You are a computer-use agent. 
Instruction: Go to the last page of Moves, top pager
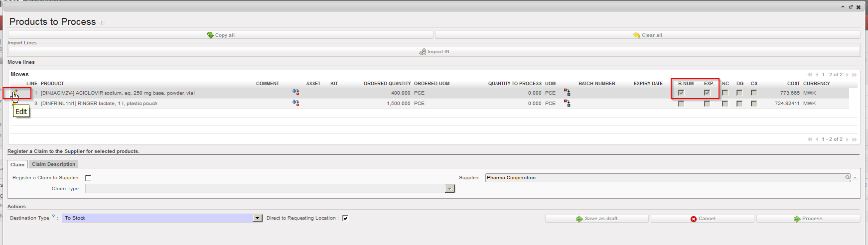[x=854, y=75]
